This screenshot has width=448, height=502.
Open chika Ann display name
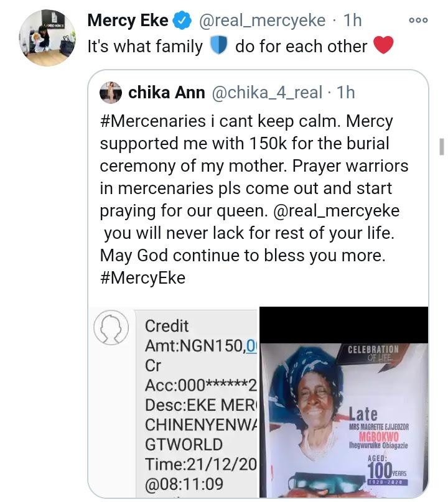tap(166, 93)
